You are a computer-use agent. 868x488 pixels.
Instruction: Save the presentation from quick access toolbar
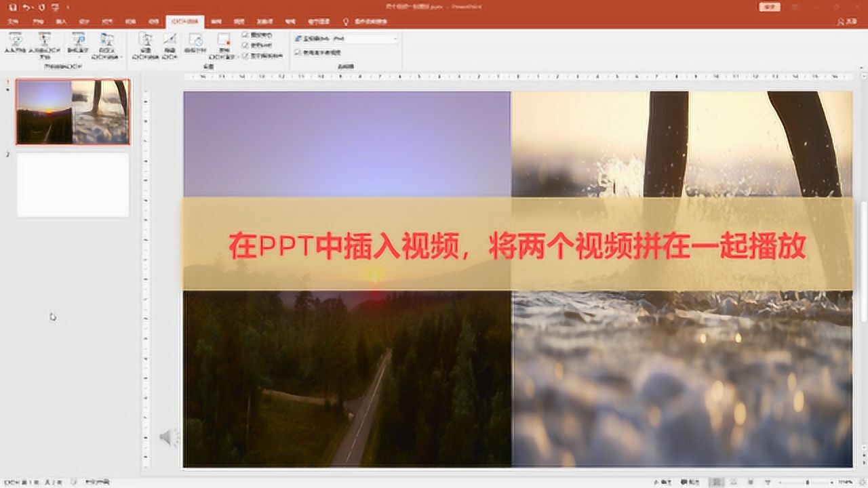click(13, 6)
